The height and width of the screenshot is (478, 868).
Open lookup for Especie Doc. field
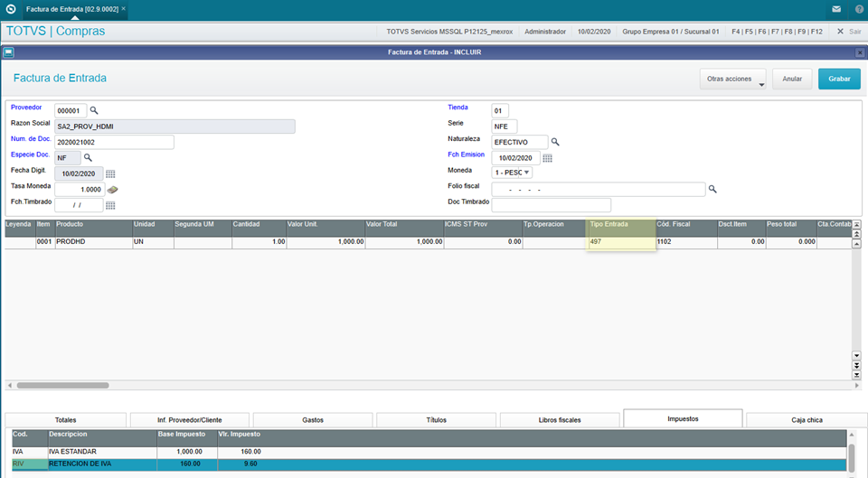[x=88, y=157]
